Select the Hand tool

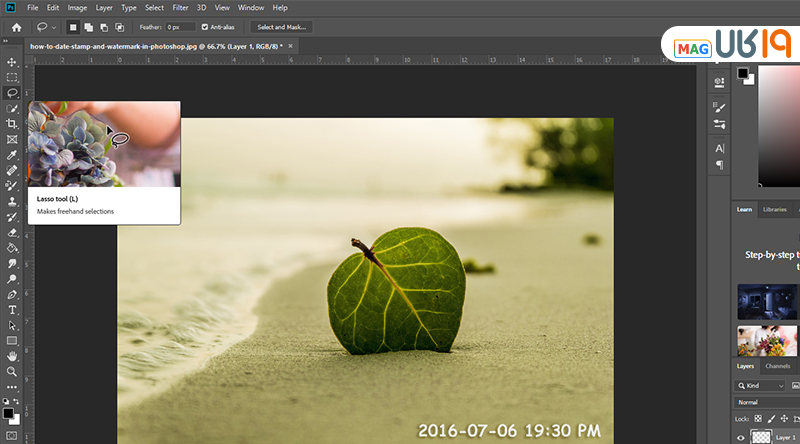[x=12, y=356]
